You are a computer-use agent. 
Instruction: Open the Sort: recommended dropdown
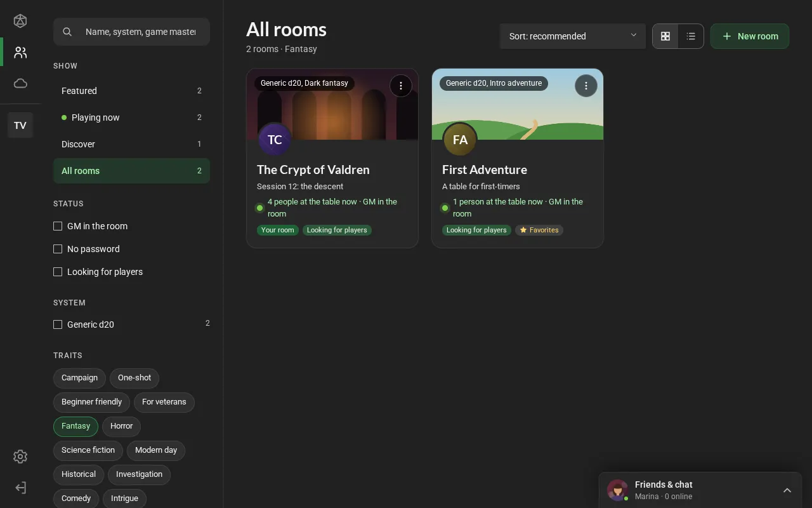(x=573, y=36)
